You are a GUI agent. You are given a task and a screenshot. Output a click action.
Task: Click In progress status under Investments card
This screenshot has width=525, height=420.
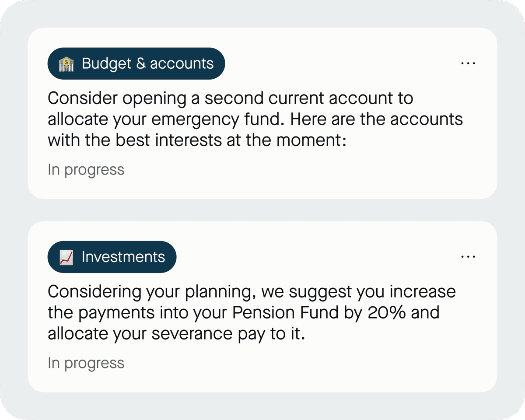tap(86, 363)
